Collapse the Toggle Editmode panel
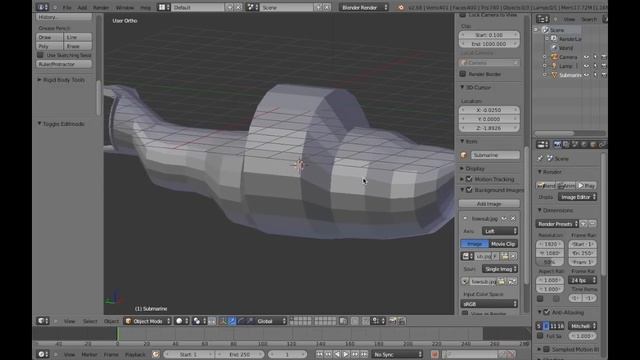Viewport: 640px width, 360px height. (x=40, y=124)
